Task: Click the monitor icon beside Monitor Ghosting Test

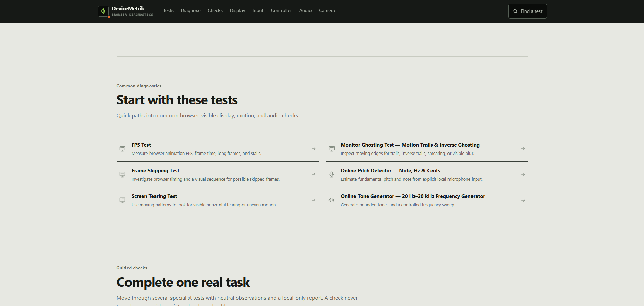Action: 332,149
